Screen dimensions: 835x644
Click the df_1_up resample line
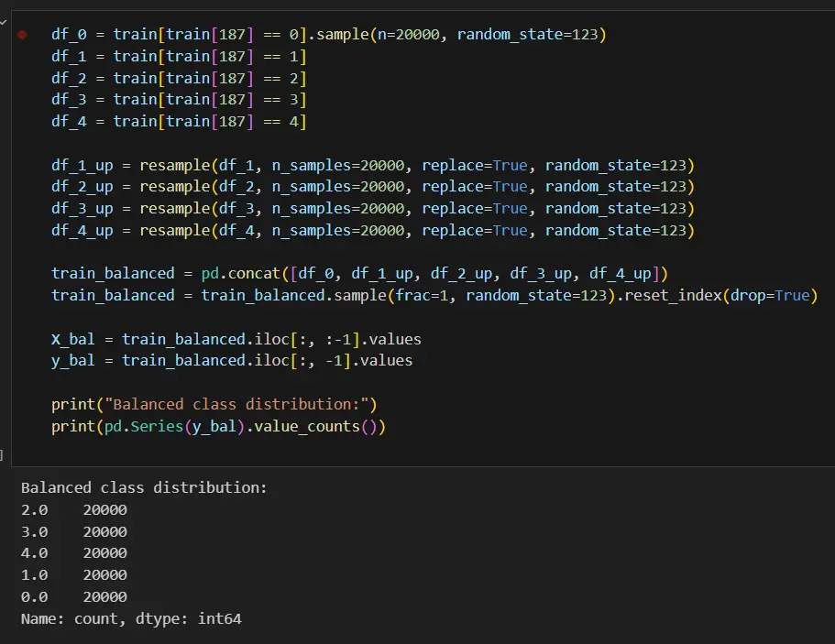coord(373,166)
